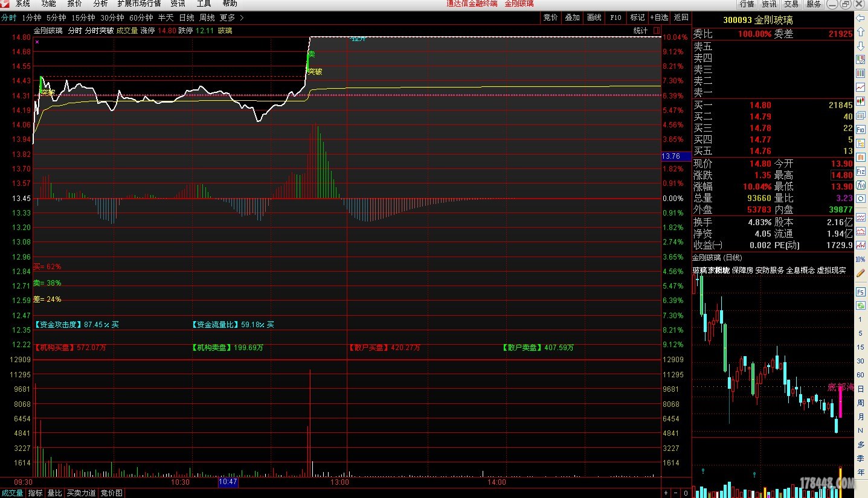Select the 竞价图 tab at the bottom
This screenshot has height=498, width=868.
(111, 493)
